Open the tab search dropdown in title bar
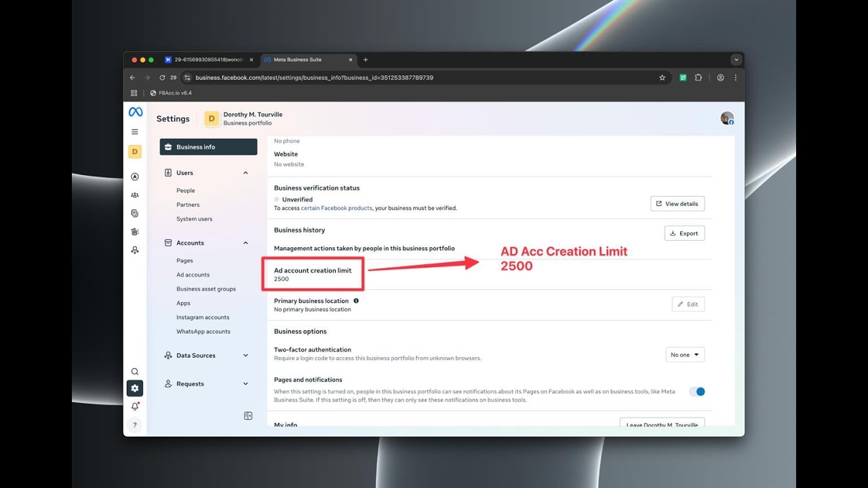The width and height of the screenshot is (868, 488). pos(736,60)
